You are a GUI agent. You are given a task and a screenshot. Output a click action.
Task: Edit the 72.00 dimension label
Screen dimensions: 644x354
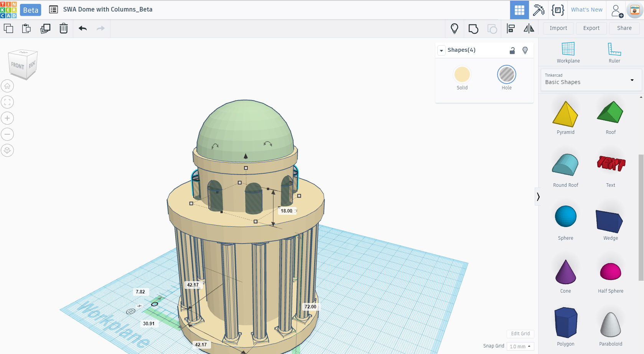[310, 307]
